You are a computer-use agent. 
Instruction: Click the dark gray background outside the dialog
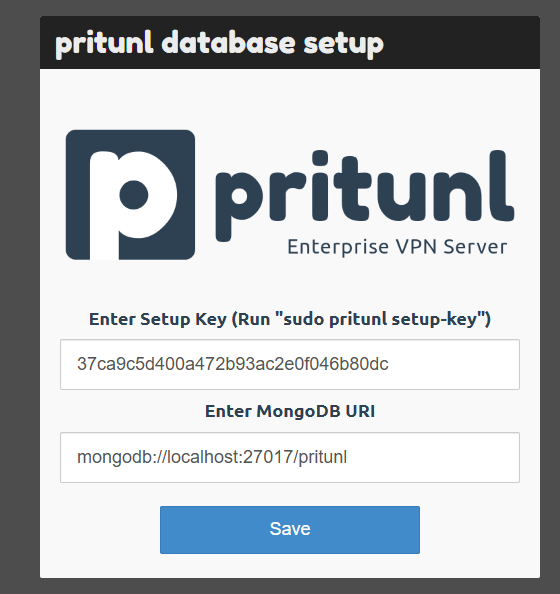click(19, 303)
